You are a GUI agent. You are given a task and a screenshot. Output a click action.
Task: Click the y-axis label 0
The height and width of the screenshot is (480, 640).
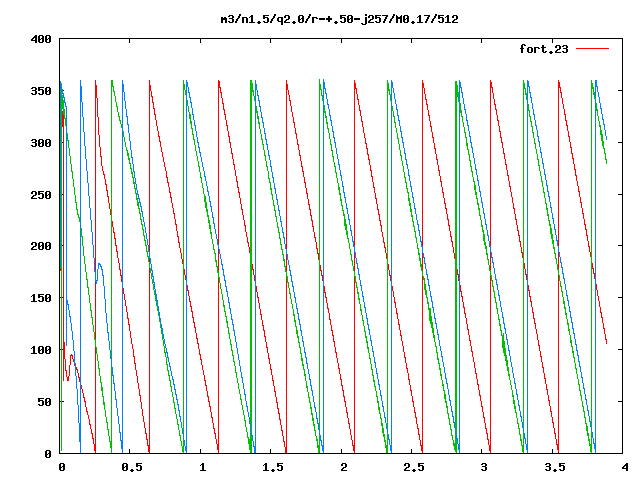tap(48, 454)
